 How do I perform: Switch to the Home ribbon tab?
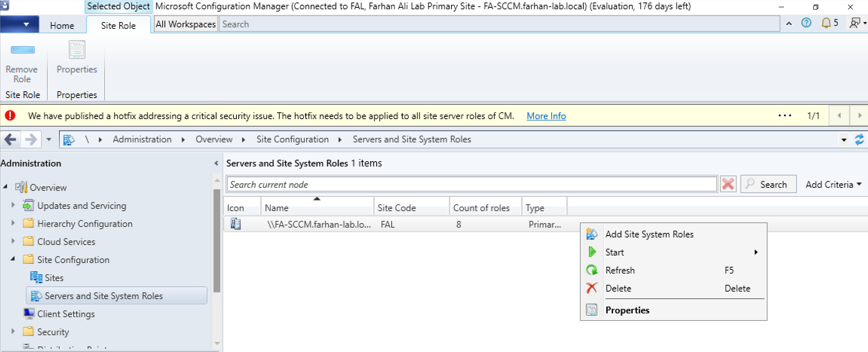[x=62, y=26]
